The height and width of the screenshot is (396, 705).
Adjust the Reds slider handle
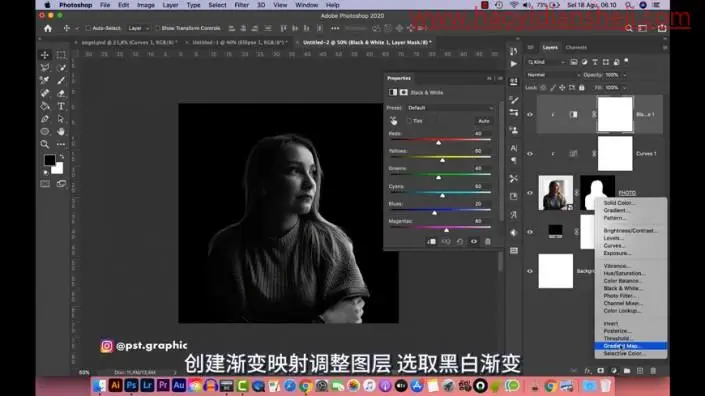(438, 142)
